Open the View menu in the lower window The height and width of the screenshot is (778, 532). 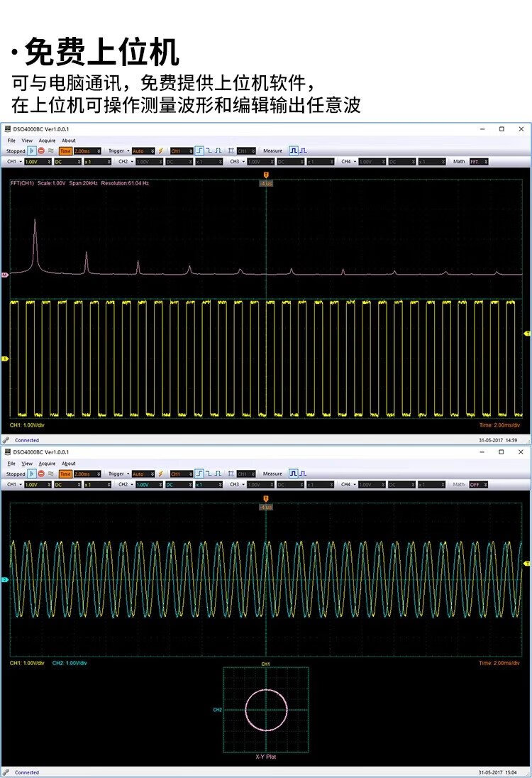pos(27,464)
